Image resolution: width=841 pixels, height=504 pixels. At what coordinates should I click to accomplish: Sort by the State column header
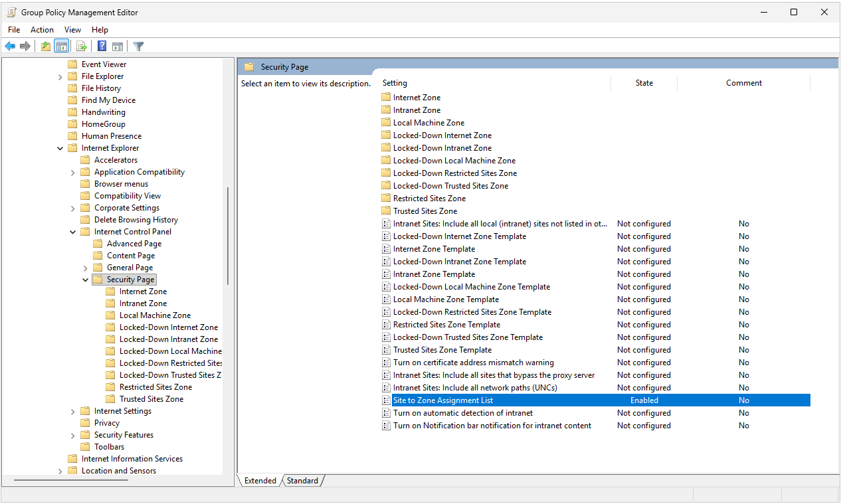click(x=644, y=83)
